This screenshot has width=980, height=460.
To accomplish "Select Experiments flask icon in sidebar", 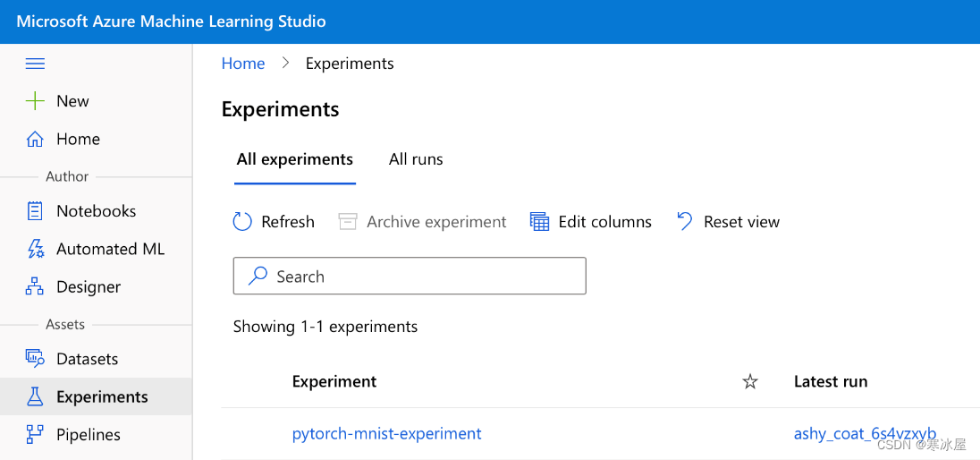I will 35,396.
